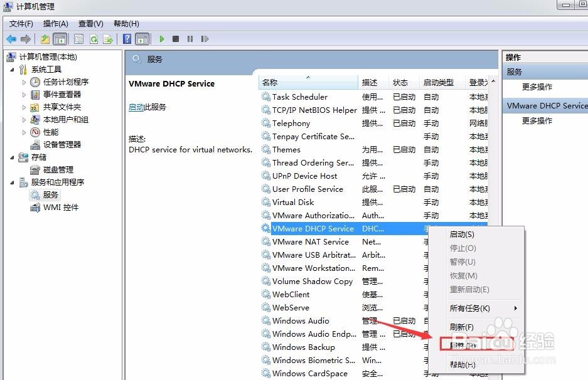
Task: Sort by the 启动类型 column header
Action: point(442,82)
